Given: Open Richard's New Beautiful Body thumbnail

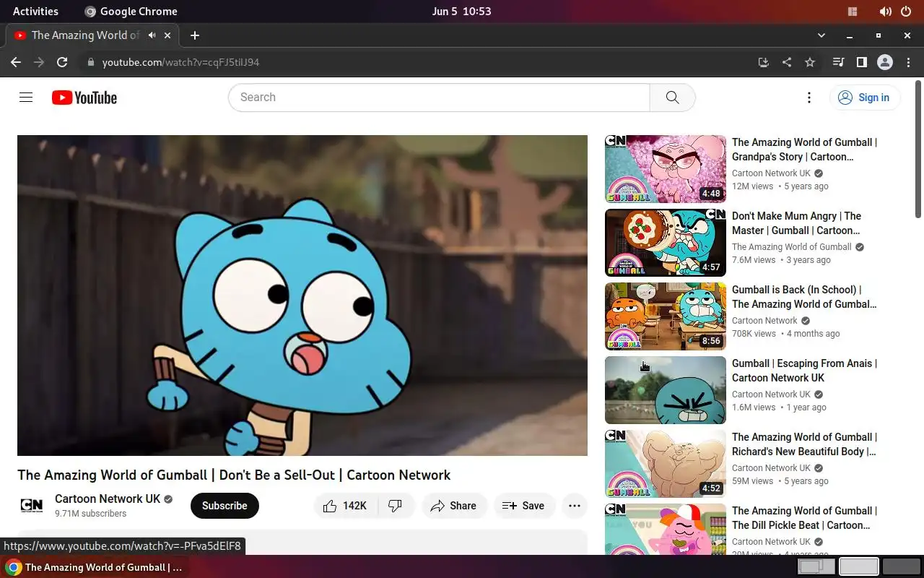Looking at the screenshot, I should click(x=666, y=464).
